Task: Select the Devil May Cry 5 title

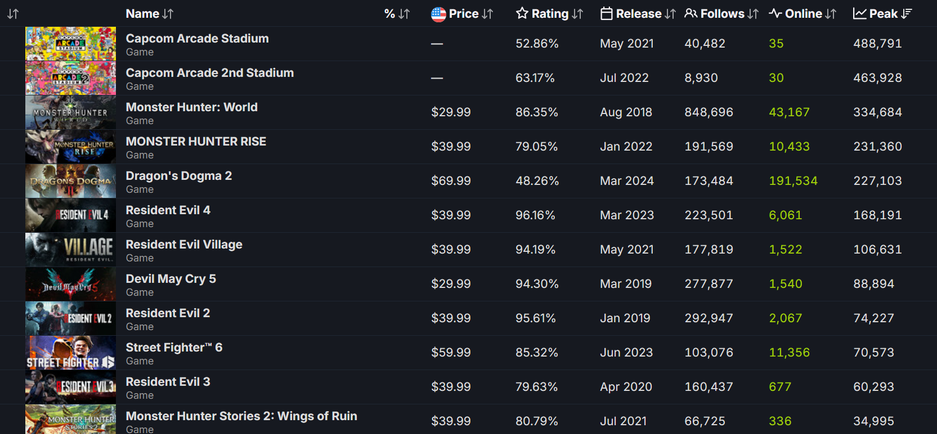Action: (x=170, y=279)
